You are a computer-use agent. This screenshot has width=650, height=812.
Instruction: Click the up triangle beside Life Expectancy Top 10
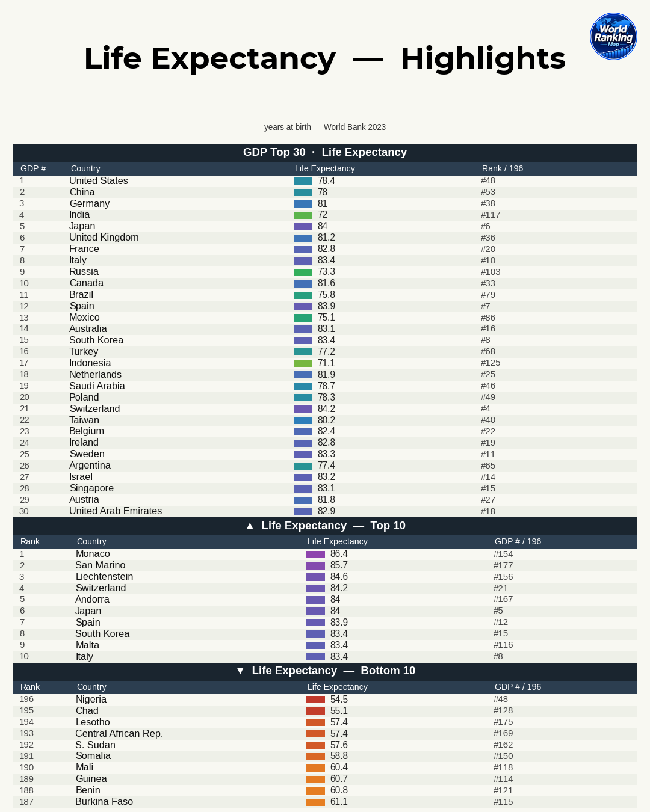tap(250, 526)
